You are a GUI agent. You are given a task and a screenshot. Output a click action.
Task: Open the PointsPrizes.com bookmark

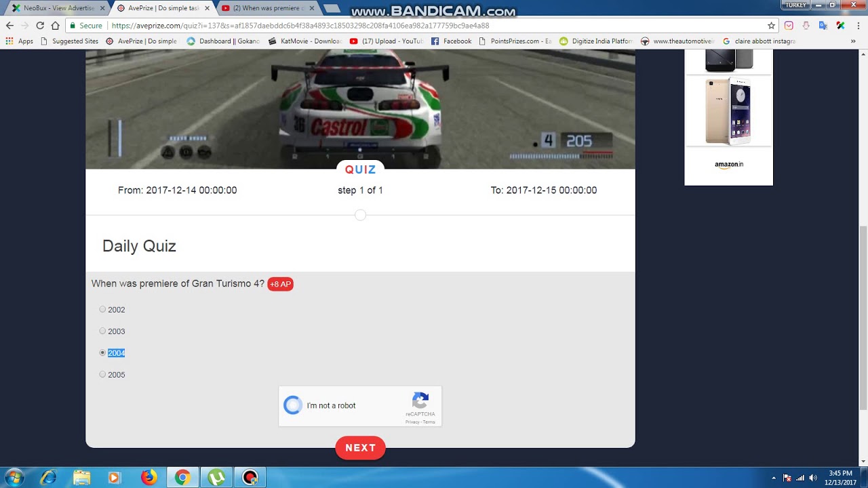[515, 41]
